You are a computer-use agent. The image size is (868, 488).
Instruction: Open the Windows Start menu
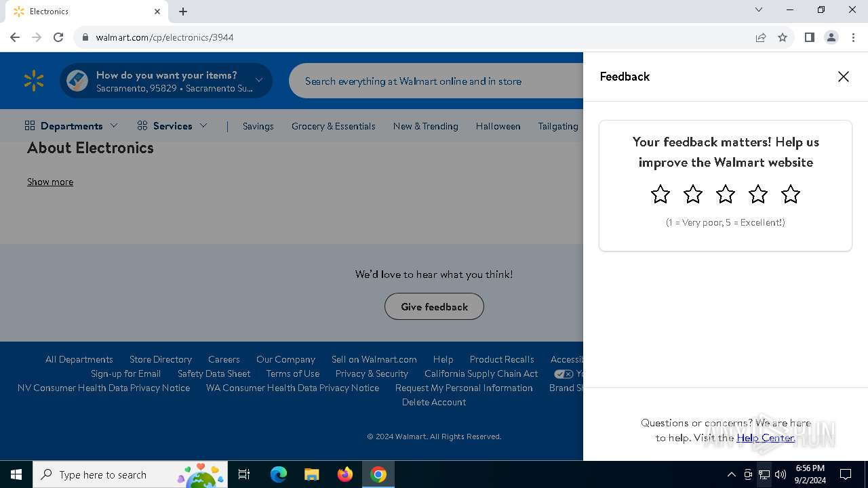[x=16, y=474]
